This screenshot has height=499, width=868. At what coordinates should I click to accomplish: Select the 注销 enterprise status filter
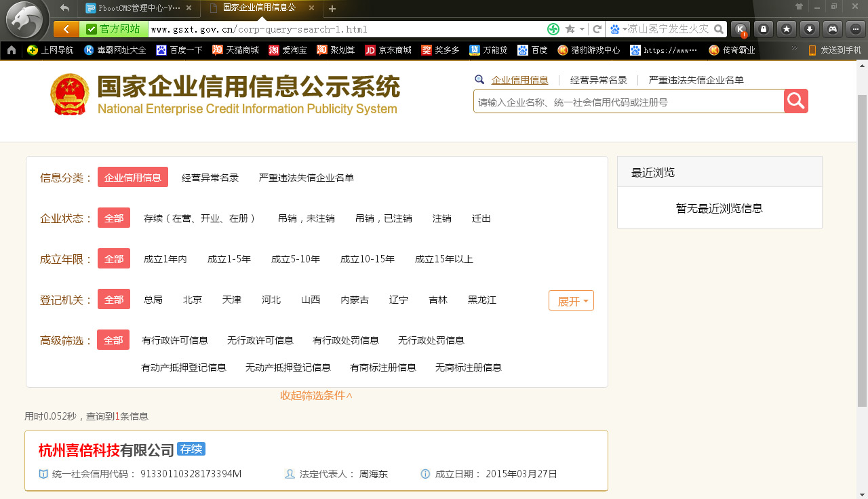[x=441, y=218]
